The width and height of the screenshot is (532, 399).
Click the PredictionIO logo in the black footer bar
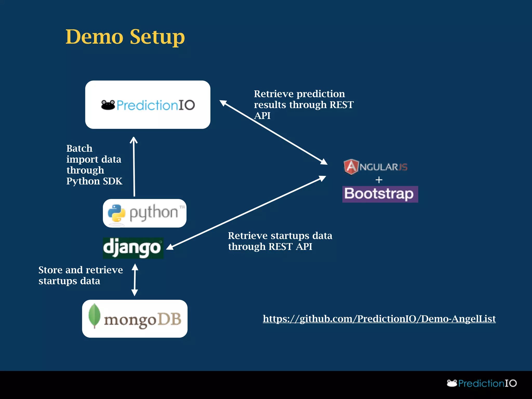tap(482, 383)
